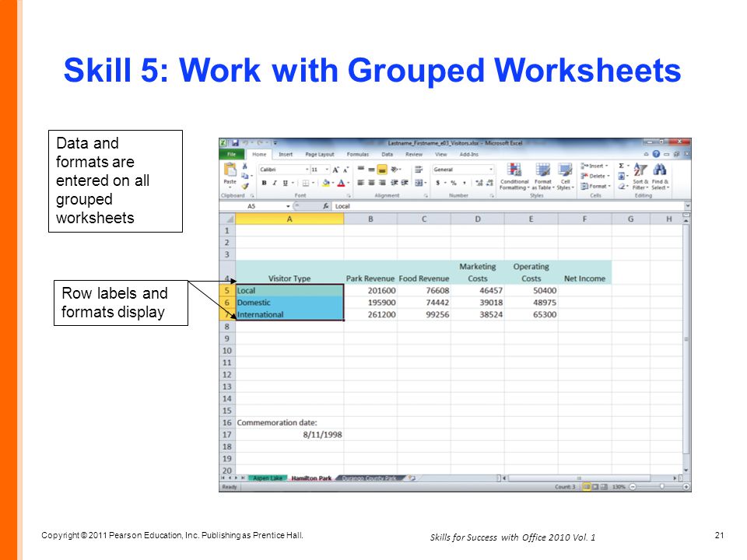Click the Paste clipboard icon
747x560 pixels.
[230, 170]
